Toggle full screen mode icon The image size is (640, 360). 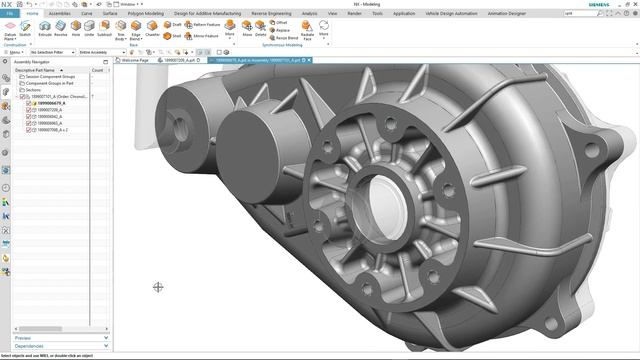609,13
